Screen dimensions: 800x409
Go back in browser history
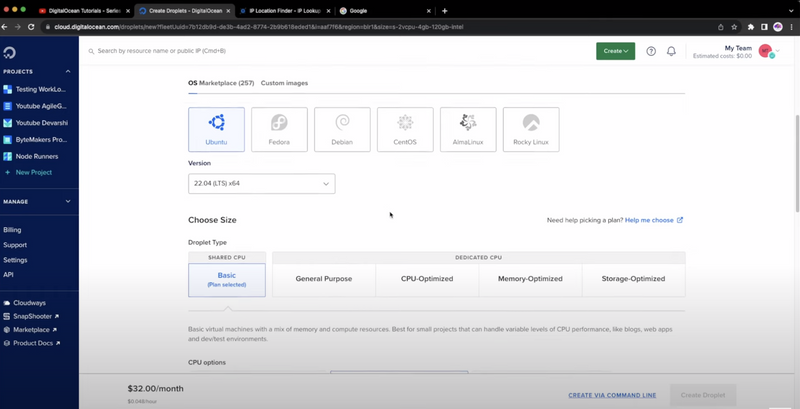pos(5,27)
